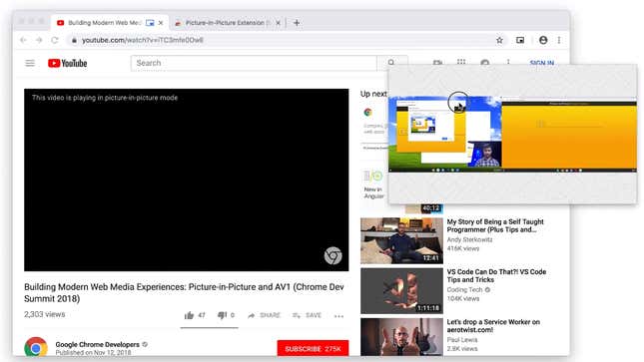Viewport: 644px width, 362px height.
Task: Open Google Chrome Developers channel avatar
Action: click(36, 348)
